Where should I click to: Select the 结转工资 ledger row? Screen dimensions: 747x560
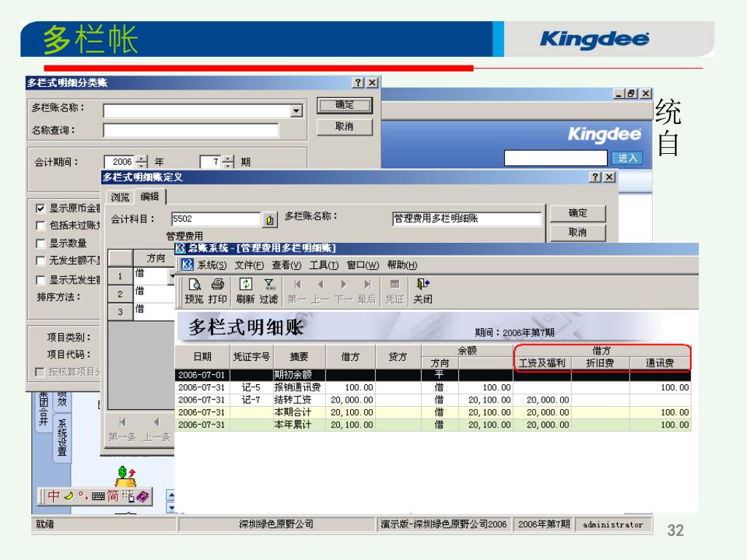(433, 400)
